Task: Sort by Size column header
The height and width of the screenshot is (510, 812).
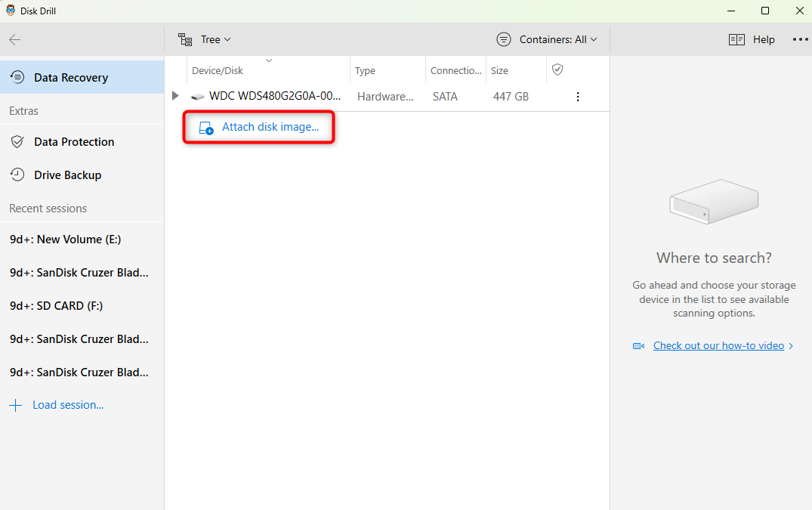Action: coord(499,70)
